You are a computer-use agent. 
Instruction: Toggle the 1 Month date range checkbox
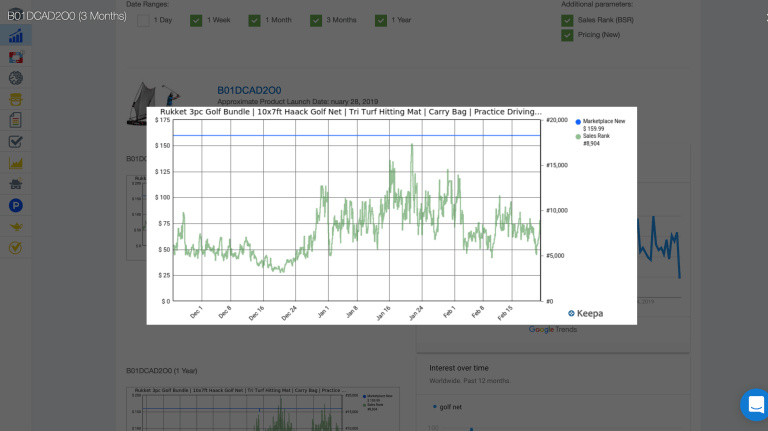tap(254, 21)
